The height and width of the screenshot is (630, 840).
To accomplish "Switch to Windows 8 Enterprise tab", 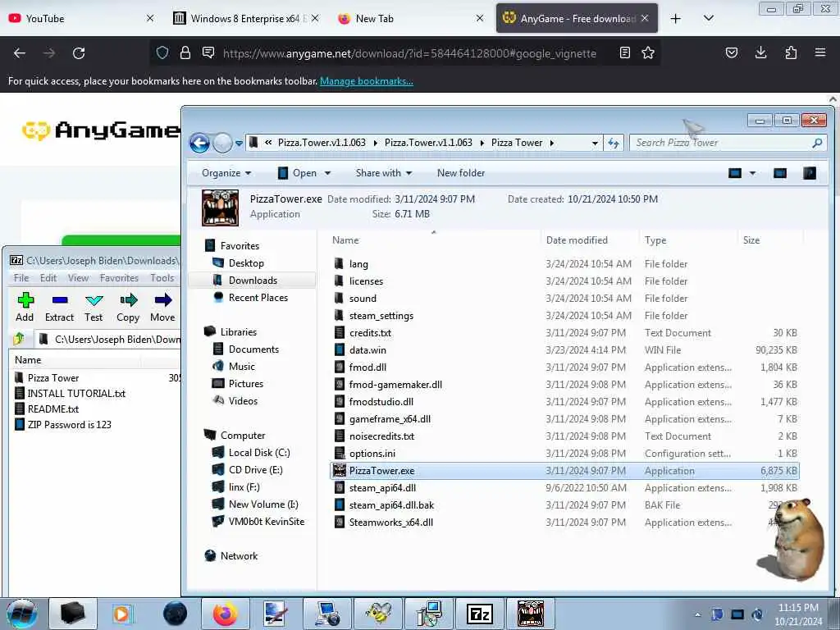I will pyautogui.click(x=245, y=19).
